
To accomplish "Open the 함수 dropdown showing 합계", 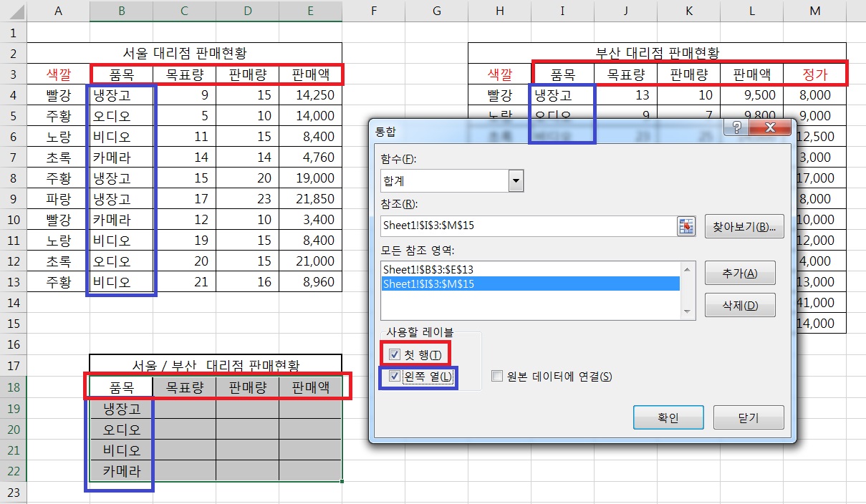I will 516,181.
